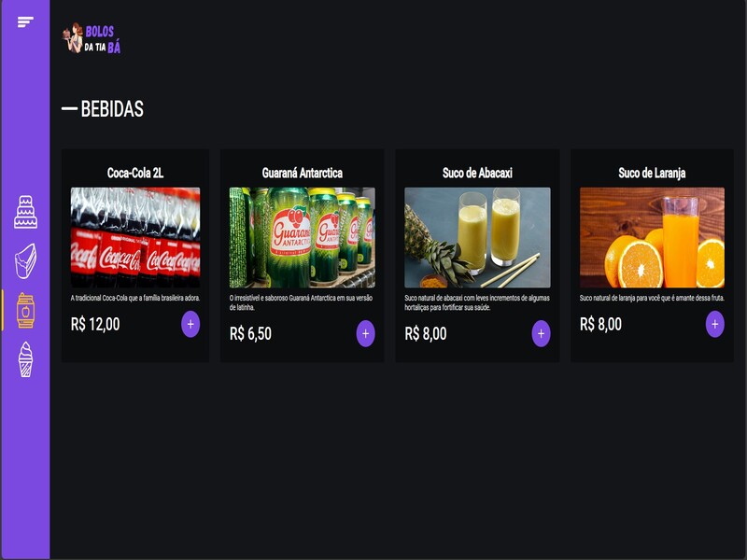
Task: Open the orange juice product image
Action: [652, 237]
